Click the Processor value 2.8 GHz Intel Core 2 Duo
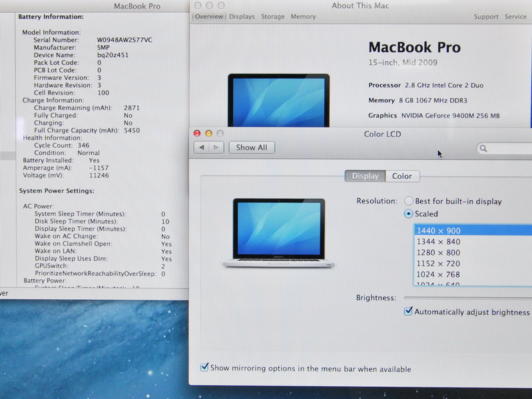 [444, 85]
